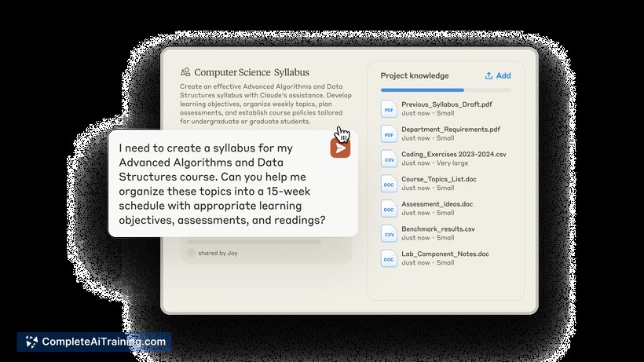This screenshot has width=644, height=362.
Task: Open the Benchmark_results.csv file icon
Action: click(x=389, y=233)
